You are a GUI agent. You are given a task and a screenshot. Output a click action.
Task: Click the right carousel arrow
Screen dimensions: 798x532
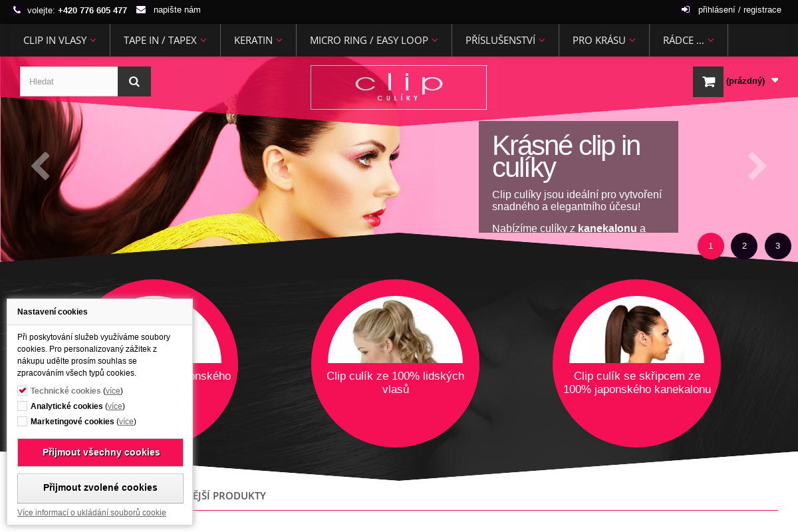(x=757, y=166)
